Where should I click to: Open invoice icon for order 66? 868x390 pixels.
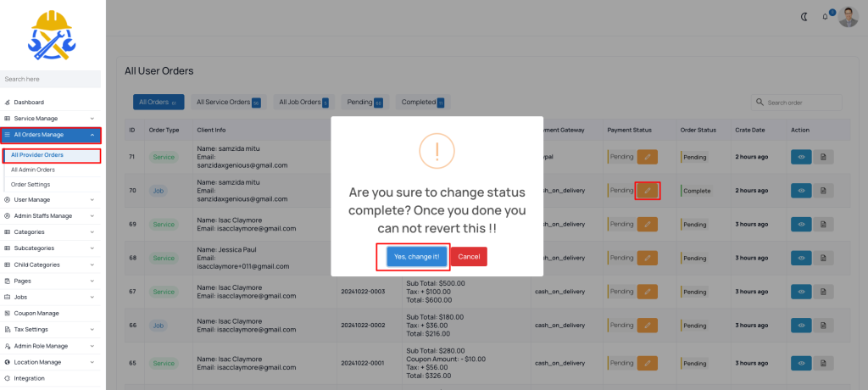[x=822, y=326]
